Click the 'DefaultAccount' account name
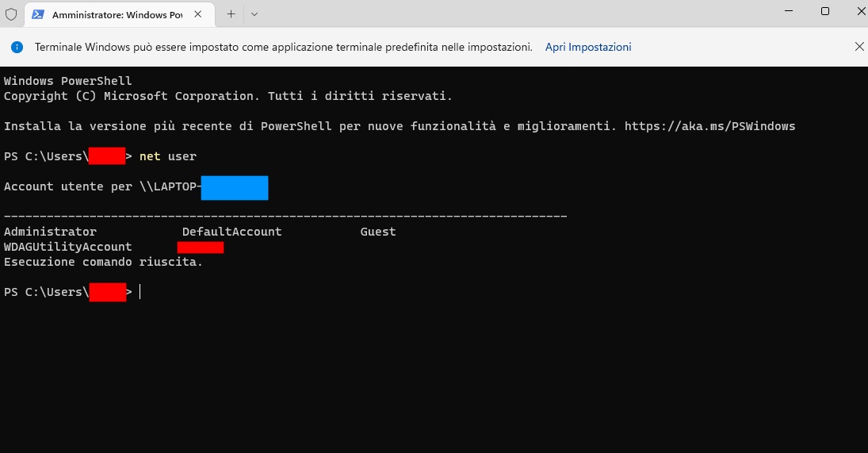This screenshot has height=453, width=868. coord(232,232)
